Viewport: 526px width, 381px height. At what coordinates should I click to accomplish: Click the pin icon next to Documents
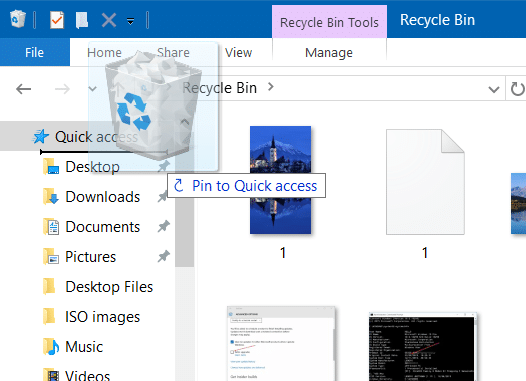pos(164,227)
